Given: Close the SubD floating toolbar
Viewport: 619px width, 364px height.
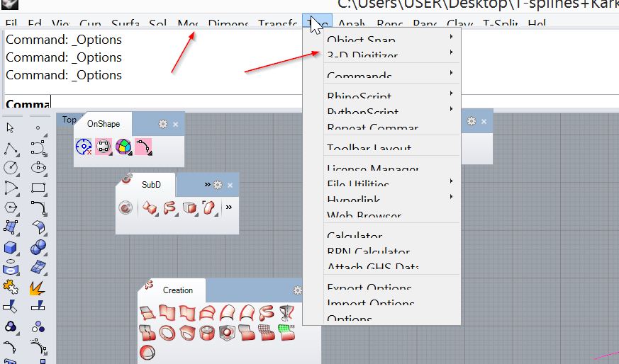Looking at the screenshot, I should click(230, 186).
